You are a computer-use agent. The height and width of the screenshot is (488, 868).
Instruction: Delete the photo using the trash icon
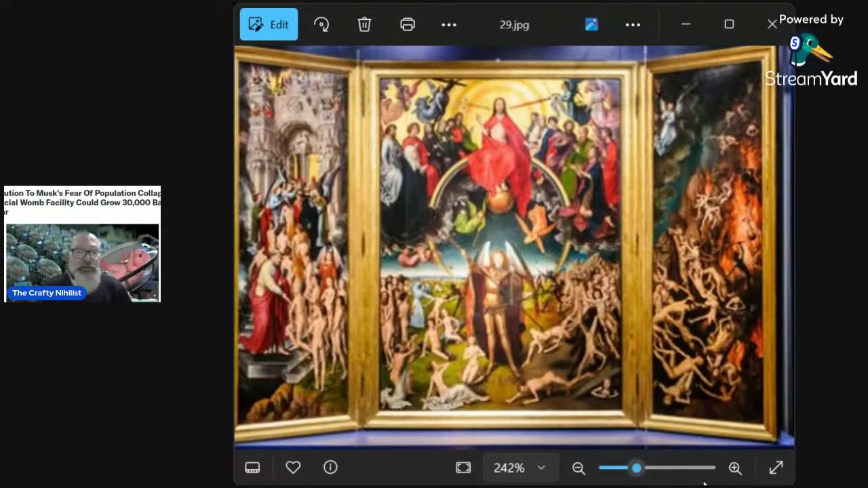364,24
